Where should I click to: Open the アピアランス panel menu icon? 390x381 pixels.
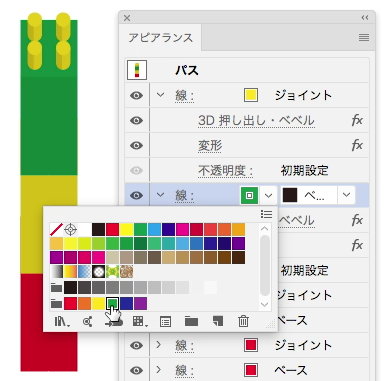[x=364, y=37]
